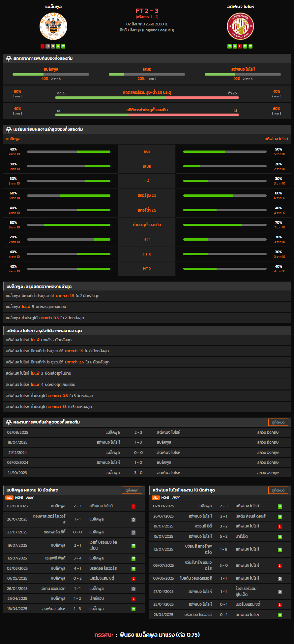
Task: Select ALL filter in Blackpool last 10 panel
Action: click(x=9, y=497)
